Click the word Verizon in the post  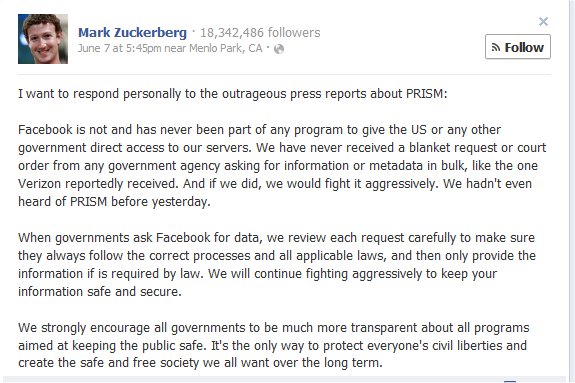[39, 183]
